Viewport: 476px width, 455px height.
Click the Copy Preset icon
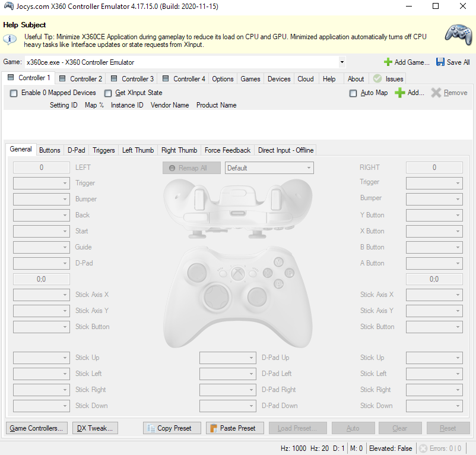pyautogui.click(x=151, y=428)
